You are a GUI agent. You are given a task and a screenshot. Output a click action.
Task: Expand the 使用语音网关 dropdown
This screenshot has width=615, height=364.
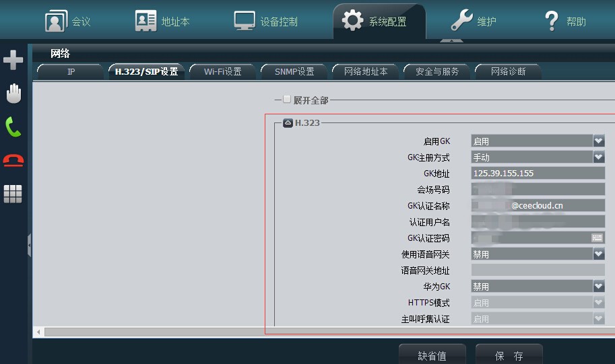coord(598,254)
